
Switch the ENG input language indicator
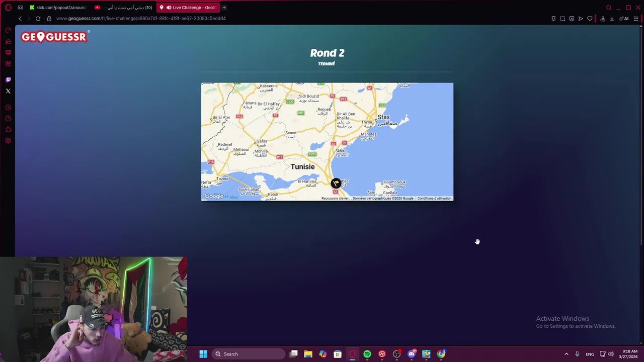tap(590, 354)
